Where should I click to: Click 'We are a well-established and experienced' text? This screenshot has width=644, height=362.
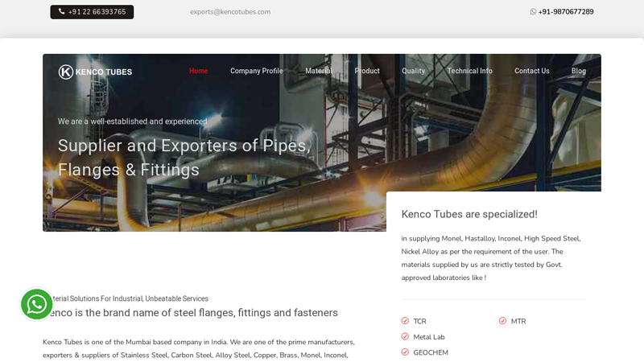(132, 121)
